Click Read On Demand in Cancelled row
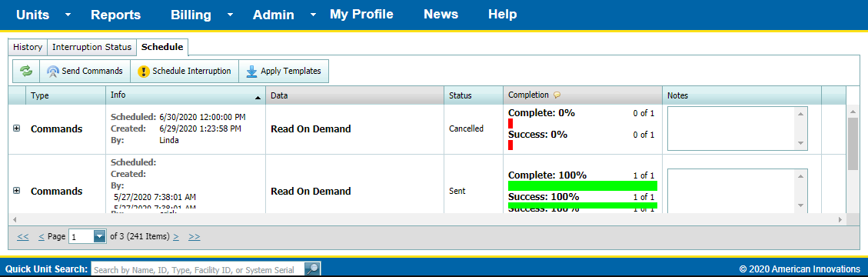Viewport: 868px width, 277px height. tap(311, 128)
